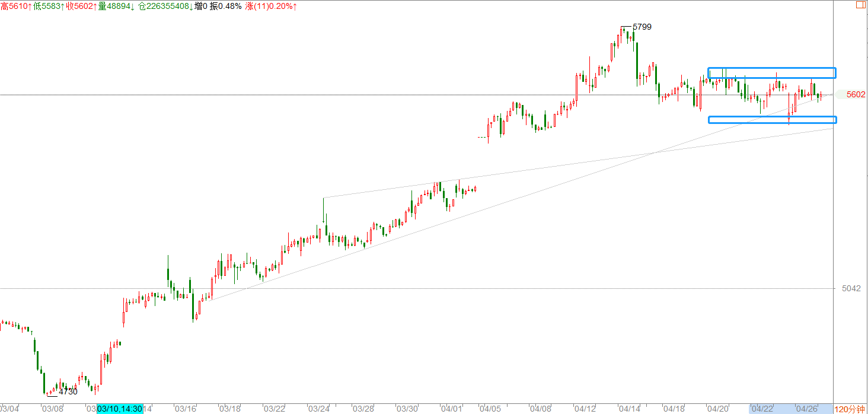Click the 仓226355408 open interest value

(x=165, y=5)
